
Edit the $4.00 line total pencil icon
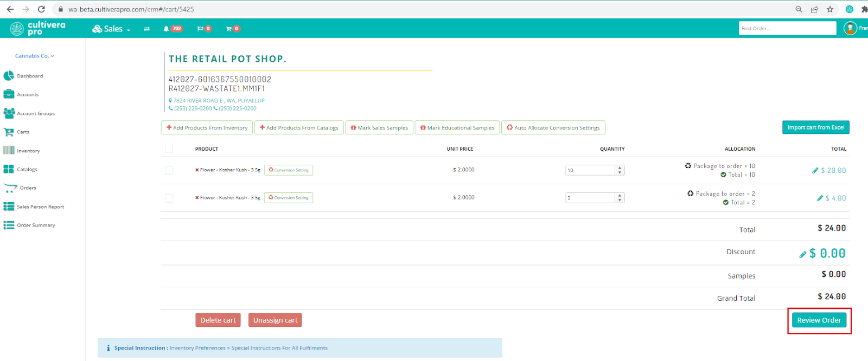coord(820,198)
